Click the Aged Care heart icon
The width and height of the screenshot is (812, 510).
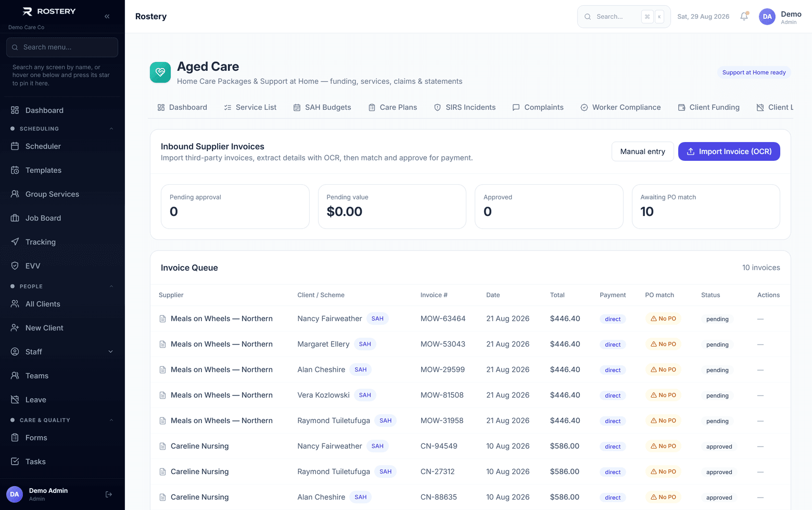pos(160,72)
